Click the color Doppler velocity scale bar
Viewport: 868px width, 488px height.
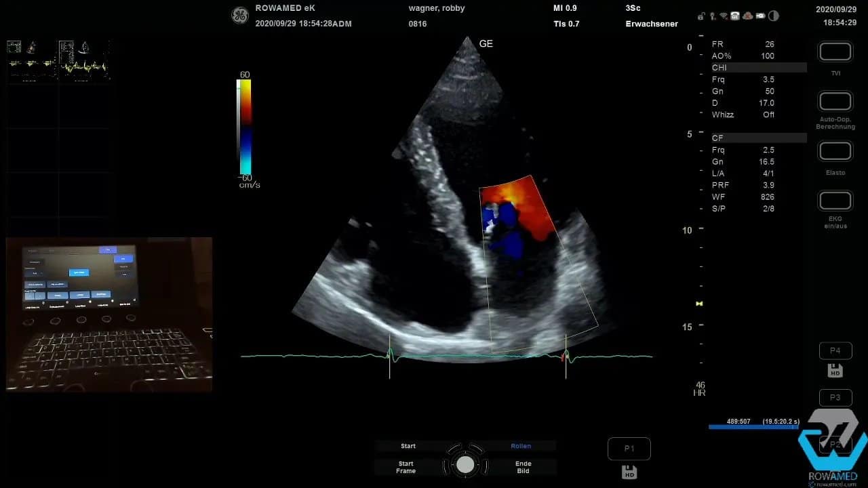pyautogui.click(x=244, y=127)
